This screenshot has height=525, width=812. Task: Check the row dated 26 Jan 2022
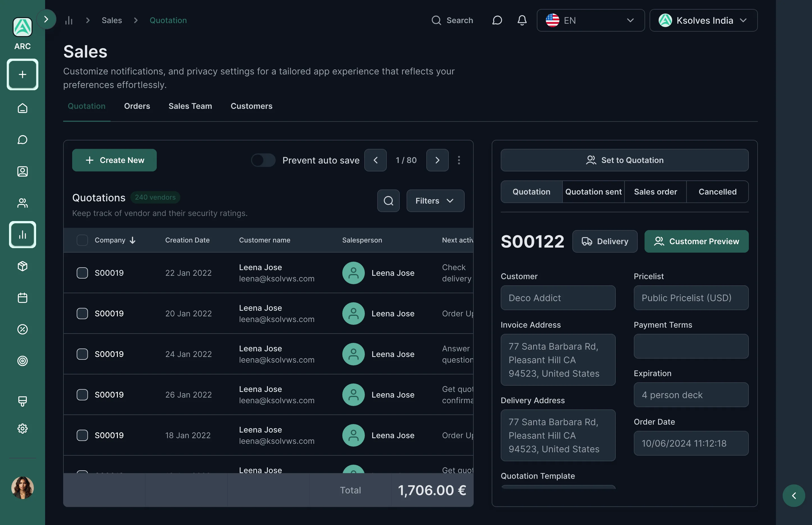pyautogui.click(x=82, y=394)
